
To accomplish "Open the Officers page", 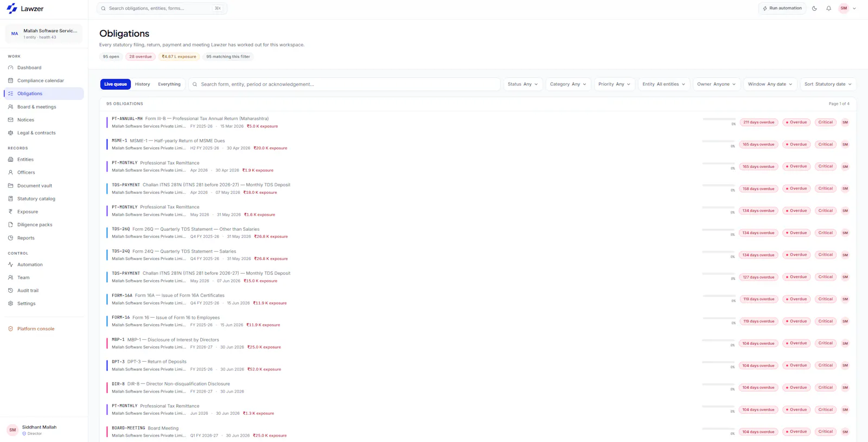I will coord(44,173).
